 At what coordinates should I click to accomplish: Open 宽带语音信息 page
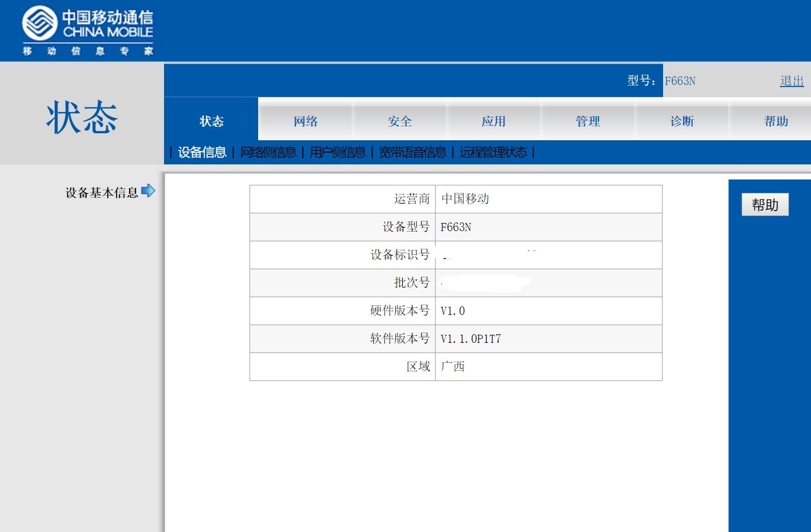click(413, 153)
